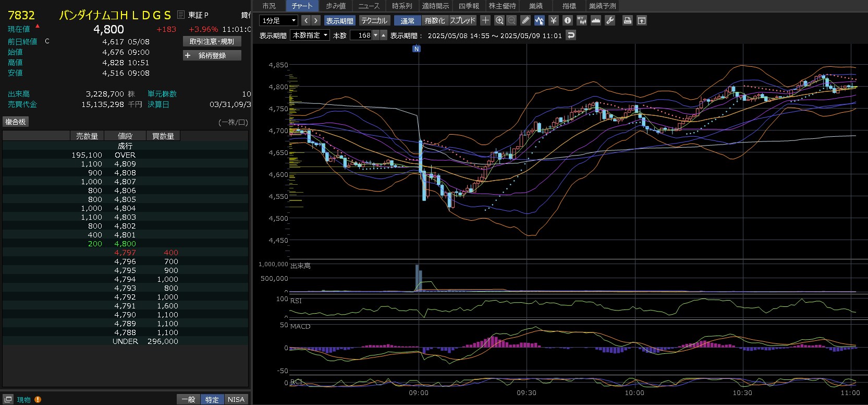Click the 本数 168 input field

361,35
